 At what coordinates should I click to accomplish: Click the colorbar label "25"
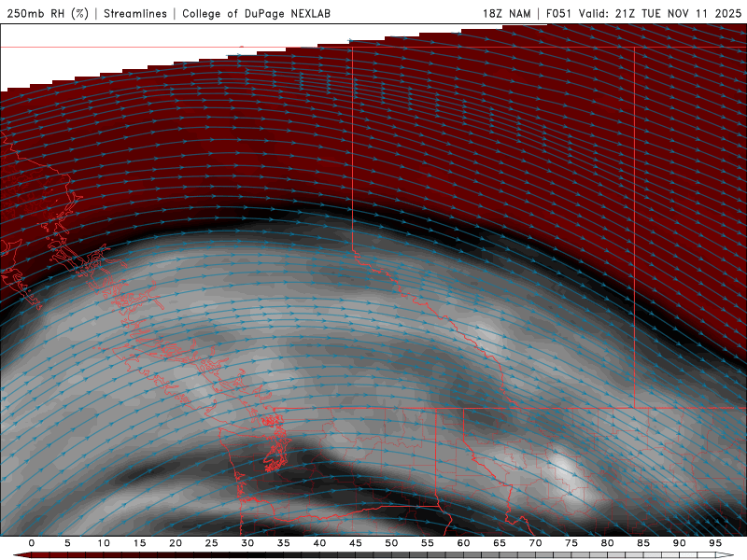pos(212,543)
